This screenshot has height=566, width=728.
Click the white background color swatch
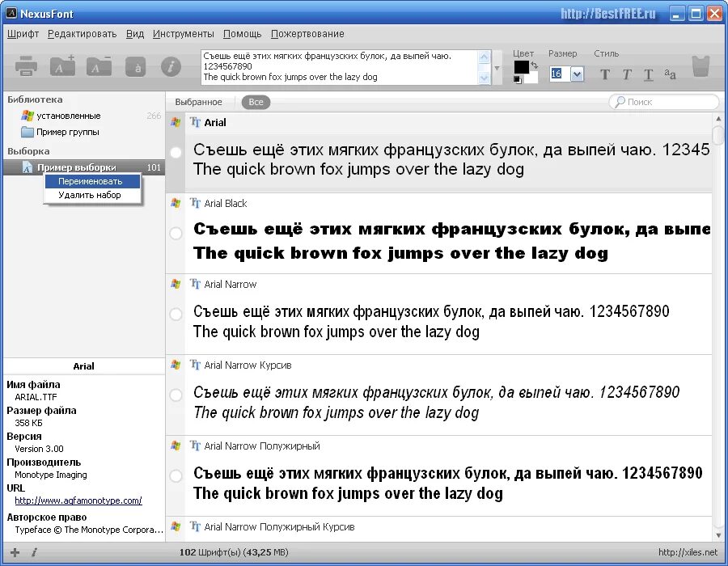point(533,78)
